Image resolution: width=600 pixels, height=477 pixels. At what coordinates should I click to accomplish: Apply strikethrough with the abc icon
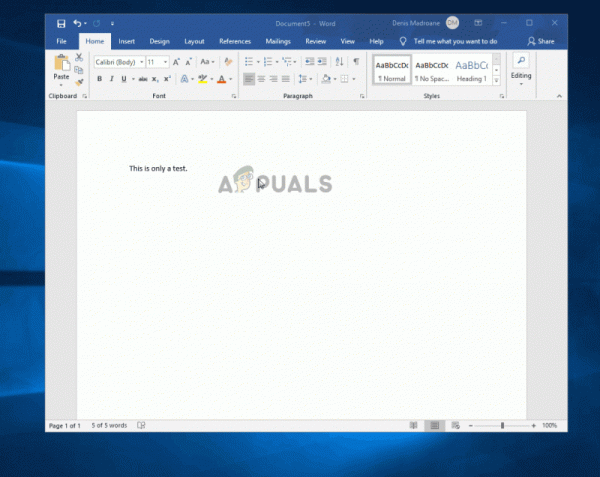tap(143, 79)
